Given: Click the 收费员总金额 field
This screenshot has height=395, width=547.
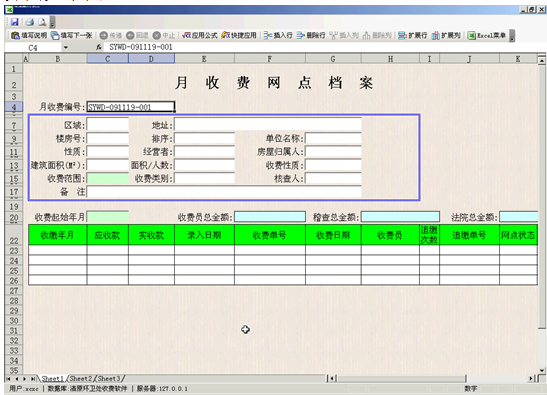Looking at the screenshot, I should tap(270, 217).
